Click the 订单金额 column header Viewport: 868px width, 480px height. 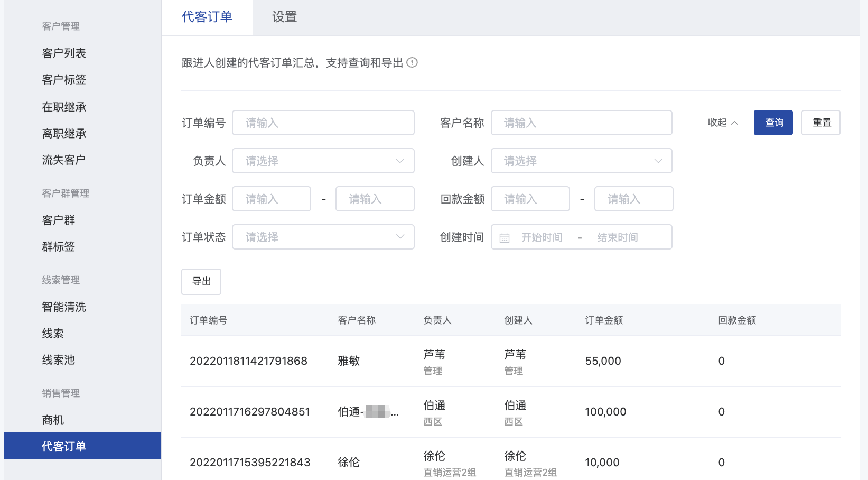604,320
